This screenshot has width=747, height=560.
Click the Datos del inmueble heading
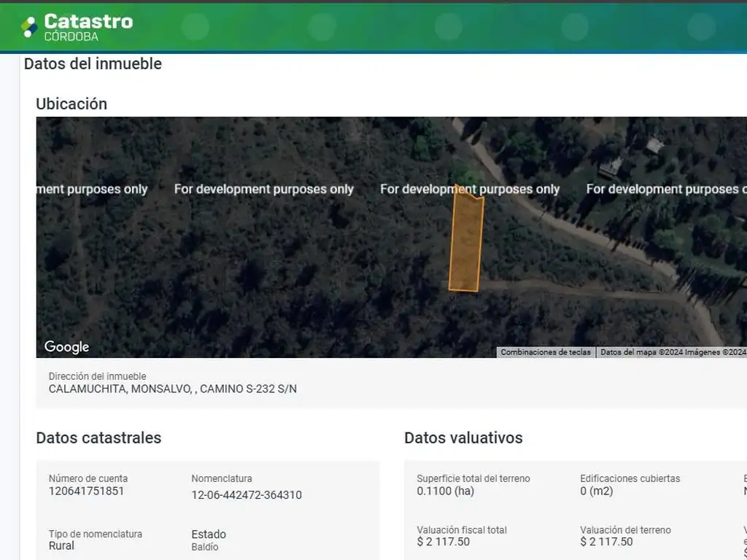[x=93, y=63]
